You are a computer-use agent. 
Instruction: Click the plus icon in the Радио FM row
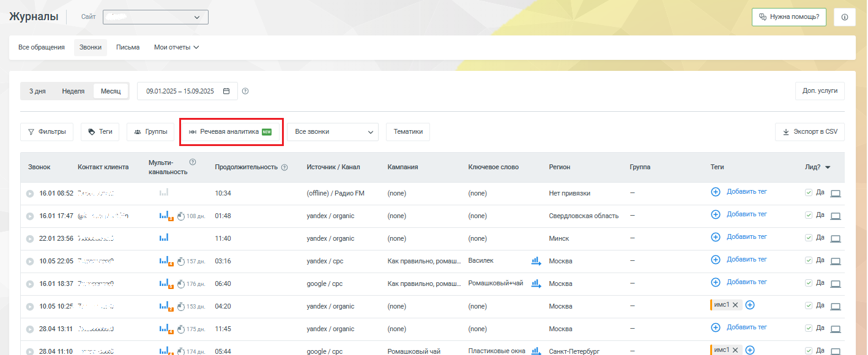716,192
